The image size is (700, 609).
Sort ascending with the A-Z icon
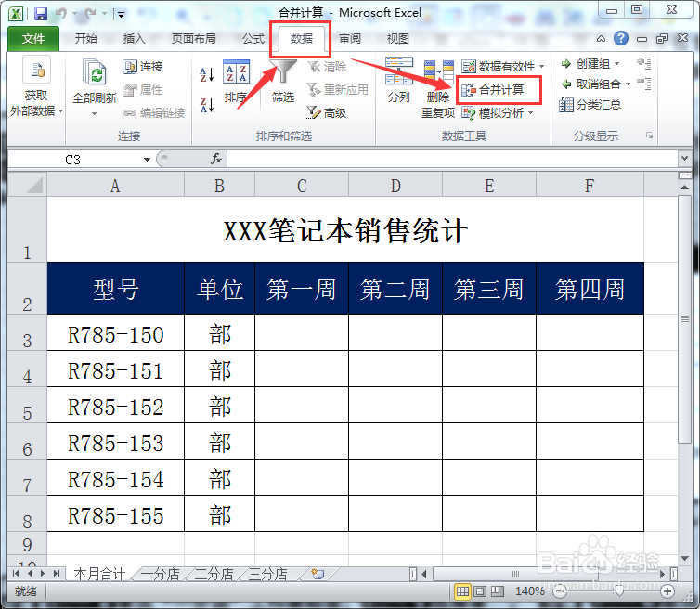[x=207, y=74]
